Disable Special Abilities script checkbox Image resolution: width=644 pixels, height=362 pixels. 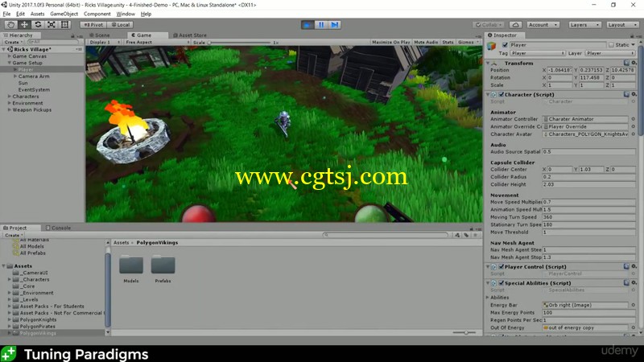click(x=501, y=283)
